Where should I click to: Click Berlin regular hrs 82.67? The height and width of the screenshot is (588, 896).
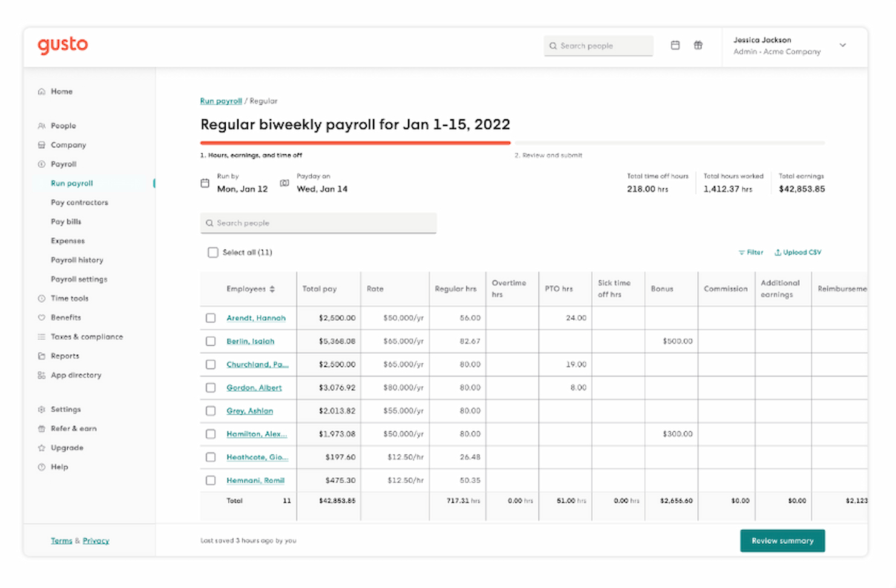click(x=458, y=342)
